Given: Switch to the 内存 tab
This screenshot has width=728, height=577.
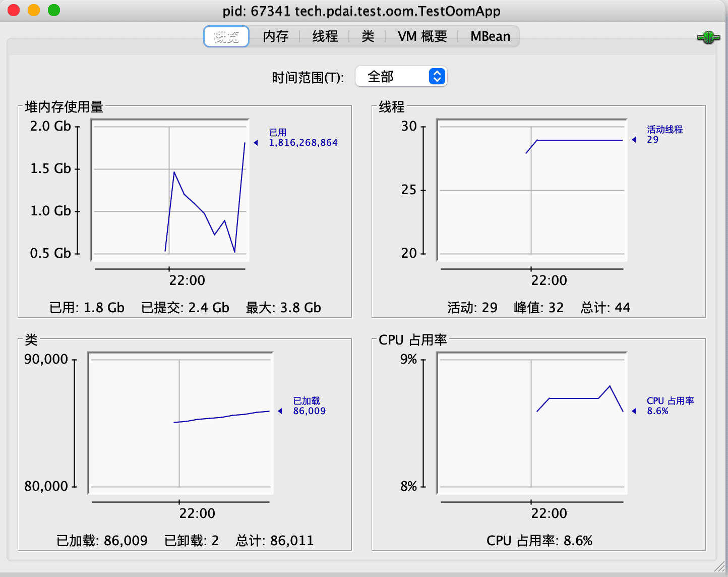Looking at the screenshot, I should coord(276,37).
